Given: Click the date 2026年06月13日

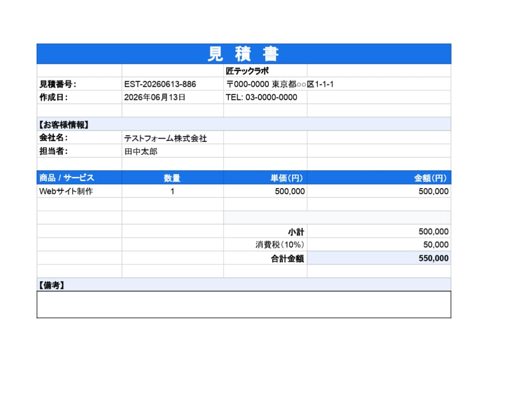Looking at the screenshot, I should pos(155,97).
